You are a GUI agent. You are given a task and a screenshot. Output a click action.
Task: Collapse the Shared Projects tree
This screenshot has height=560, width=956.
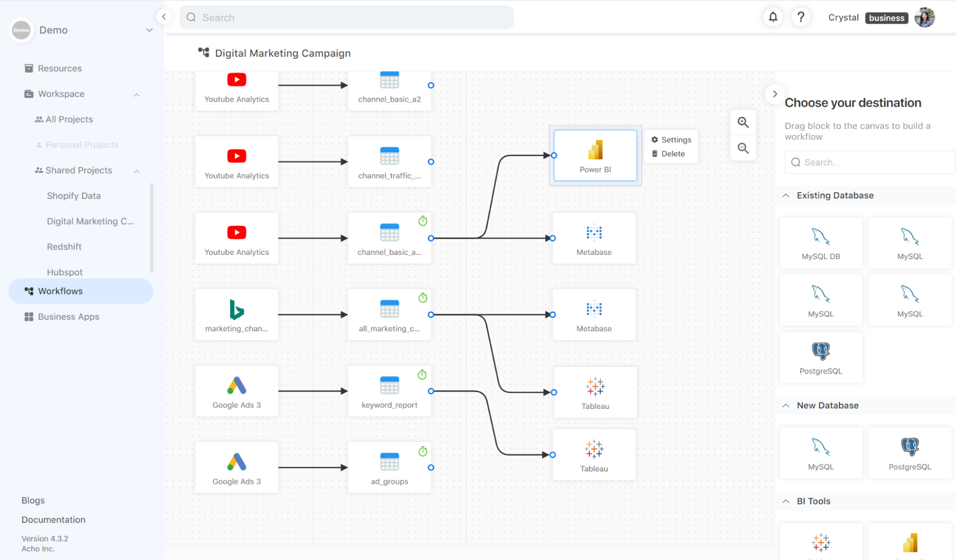pyautogui.click(x=137, y=171)
